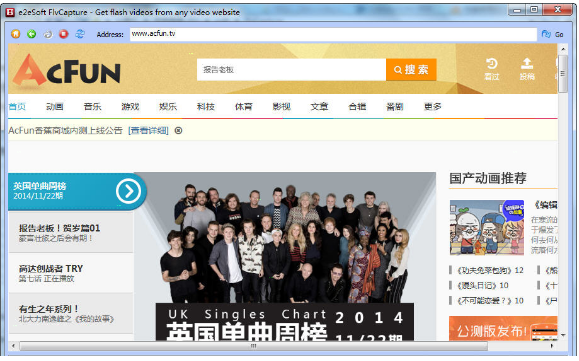The height and width of the screenshot is (361, 579).
Task: Go back with green arrow icon
Action: click(x=32, y=34)
